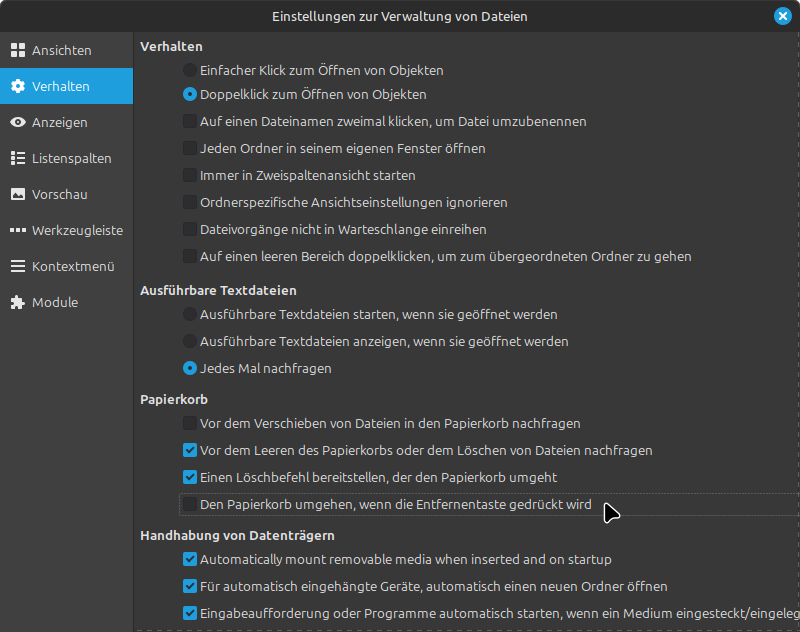Screen dimensions: 800x632
Task: Select Ausführbare Textdateien starten radio button
Action: coord(190,314)
